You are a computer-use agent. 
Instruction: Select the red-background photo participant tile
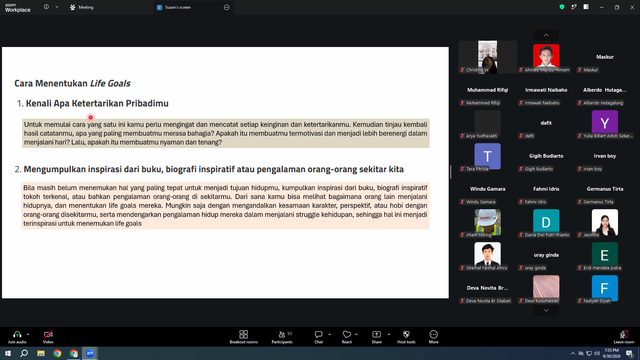click(546, 57)
